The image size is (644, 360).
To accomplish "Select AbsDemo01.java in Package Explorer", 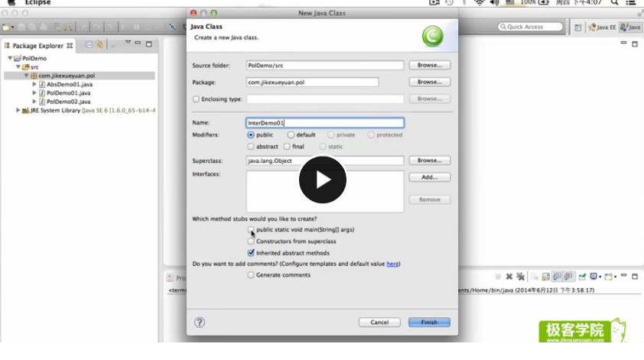I will pos(70,84).
